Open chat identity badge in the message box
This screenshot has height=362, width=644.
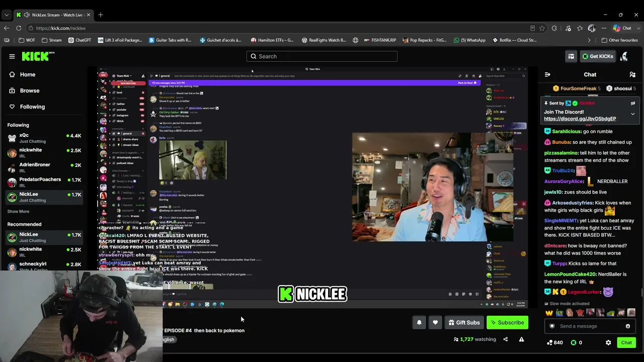[x=552, y=326]
